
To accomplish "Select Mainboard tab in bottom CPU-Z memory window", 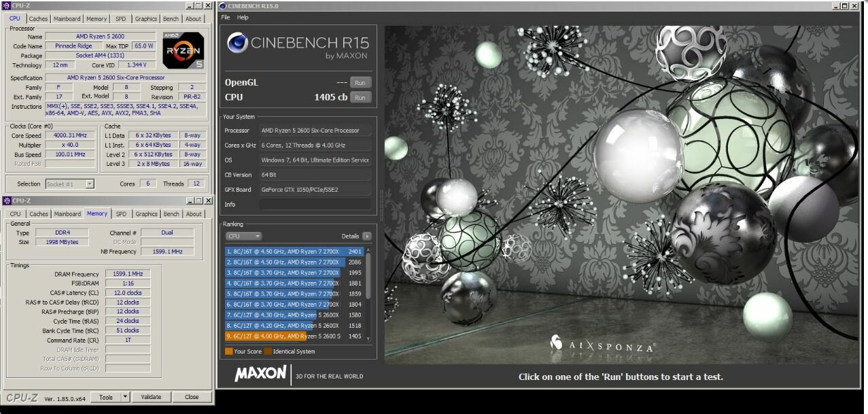I will pos(67,214).
